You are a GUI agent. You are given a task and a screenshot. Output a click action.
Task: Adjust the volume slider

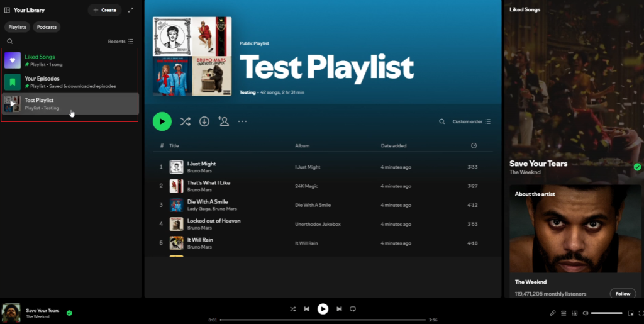(607, 313)
